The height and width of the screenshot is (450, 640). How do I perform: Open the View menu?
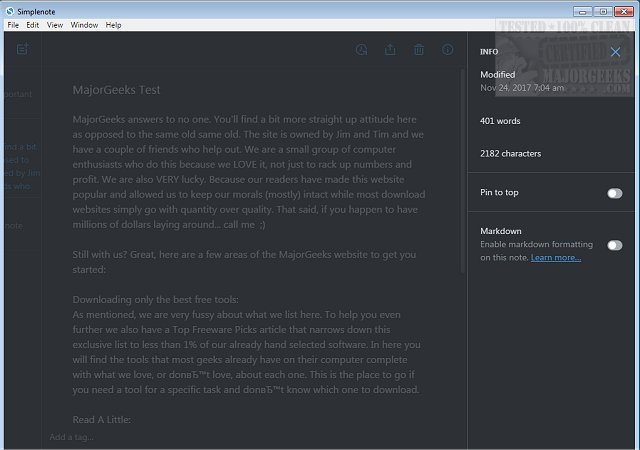(55, 25)
